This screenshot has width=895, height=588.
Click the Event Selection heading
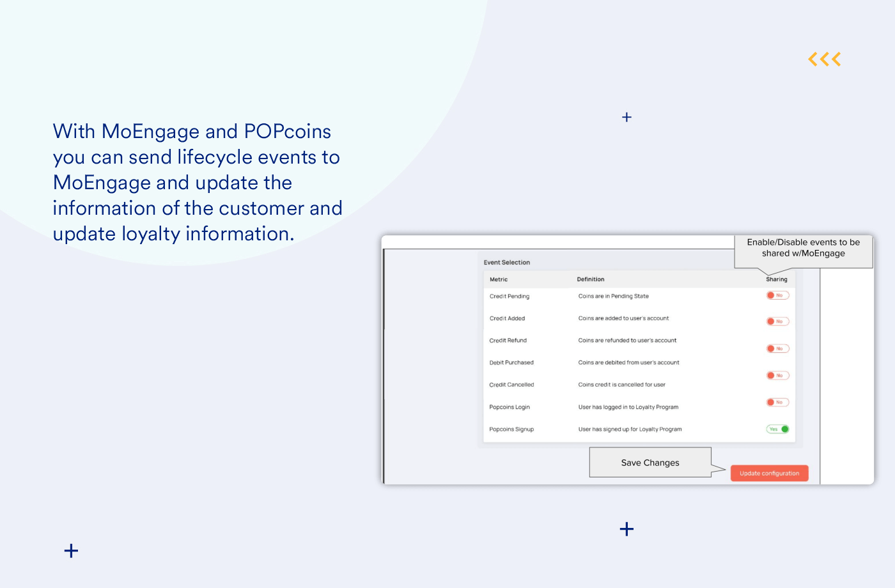507,262
